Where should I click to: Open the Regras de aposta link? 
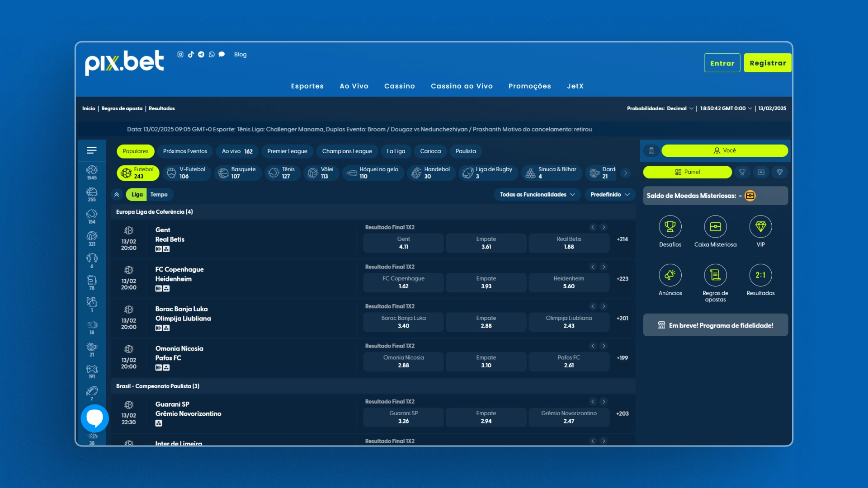click(122, 108)
